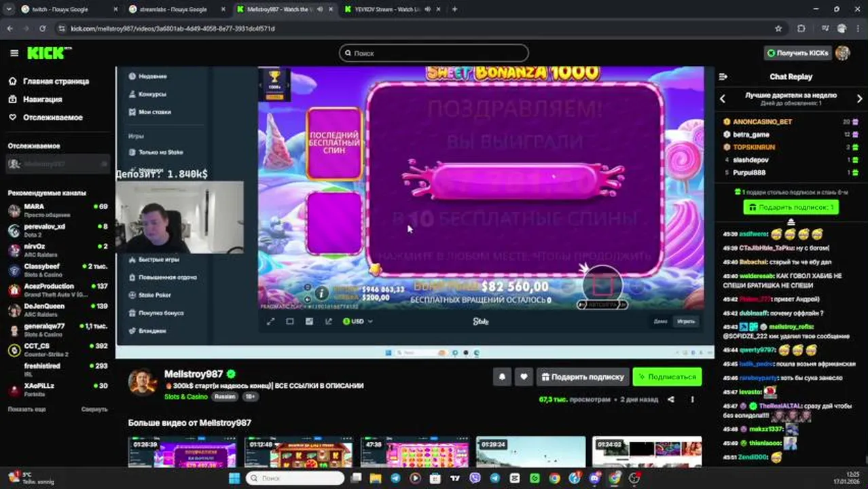The width and height of the screenshot is (868, 489).
Task: Open video thumbnail with duration 01:12:48
Action: 298,452
